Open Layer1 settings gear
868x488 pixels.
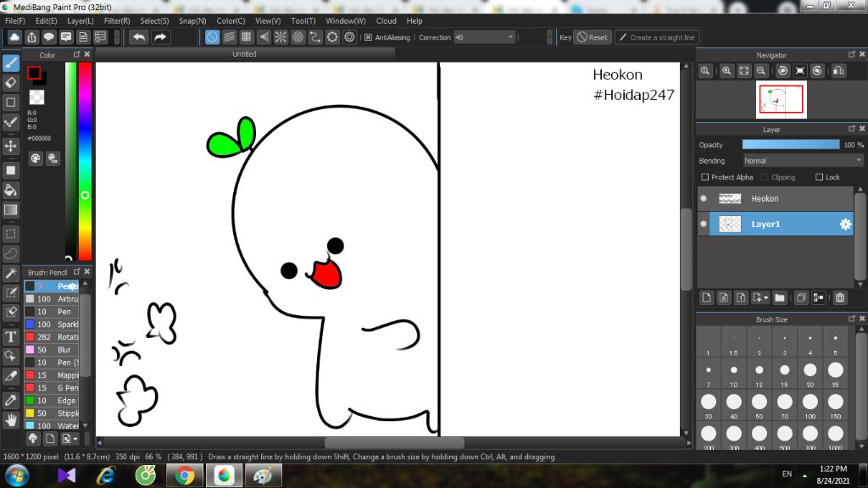(845, 224)
